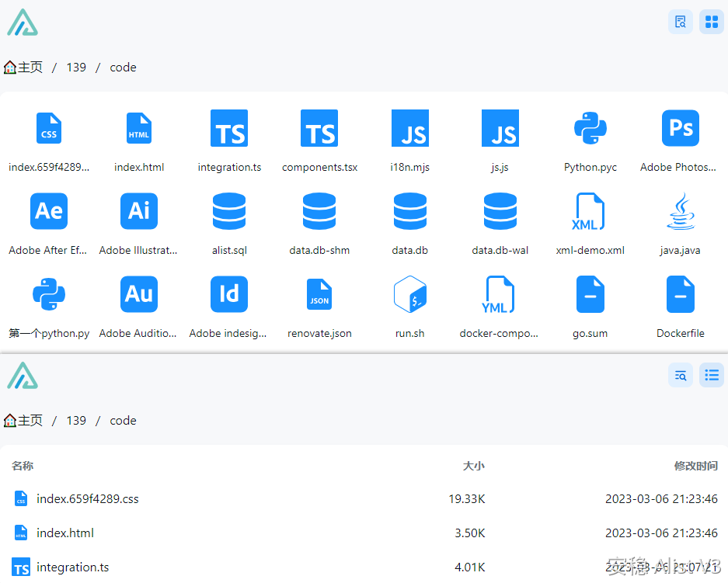This screenshot has height=583, width=728.
Task: Open the xml-demo.xml file icon
Action: [x=590, y=211]
